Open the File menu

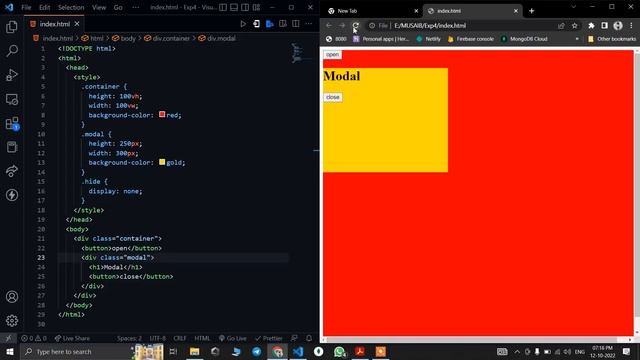point(26,7)
